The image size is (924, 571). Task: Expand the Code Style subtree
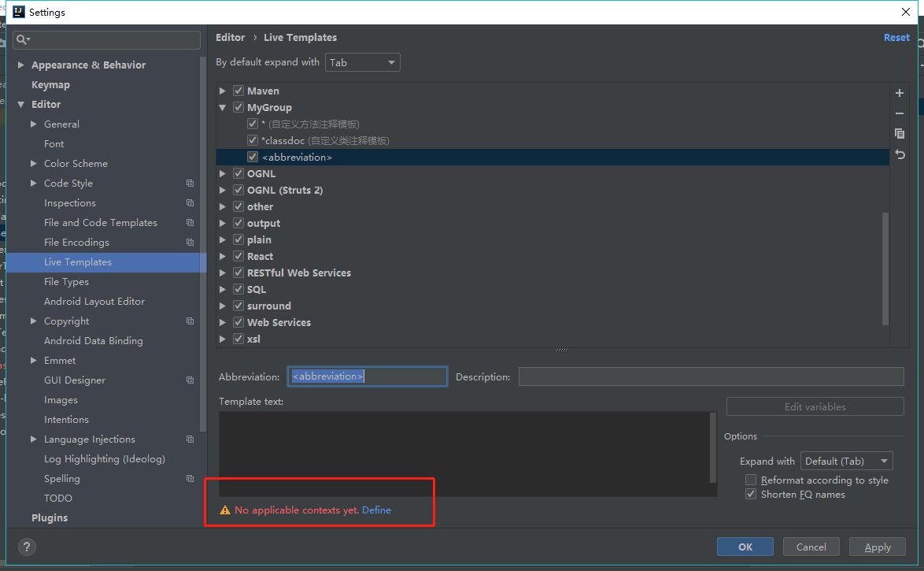click(34, 184)
